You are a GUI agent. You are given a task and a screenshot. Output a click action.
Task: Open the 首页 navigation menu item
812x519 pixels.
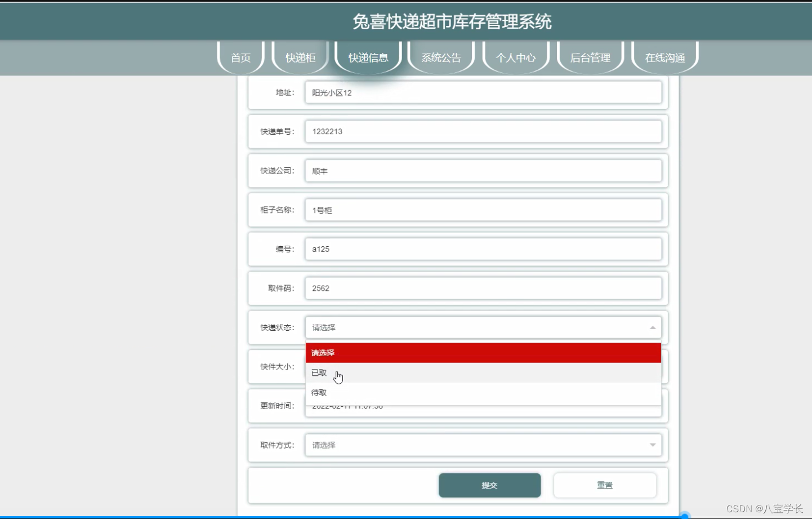[x=240, y=57]
